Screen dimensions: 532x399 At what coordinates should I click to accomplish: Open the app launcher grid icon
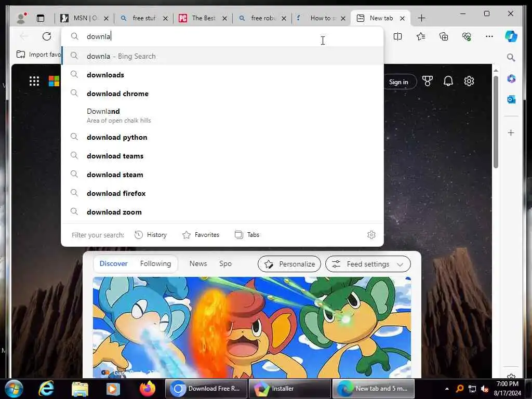(34, 81)
